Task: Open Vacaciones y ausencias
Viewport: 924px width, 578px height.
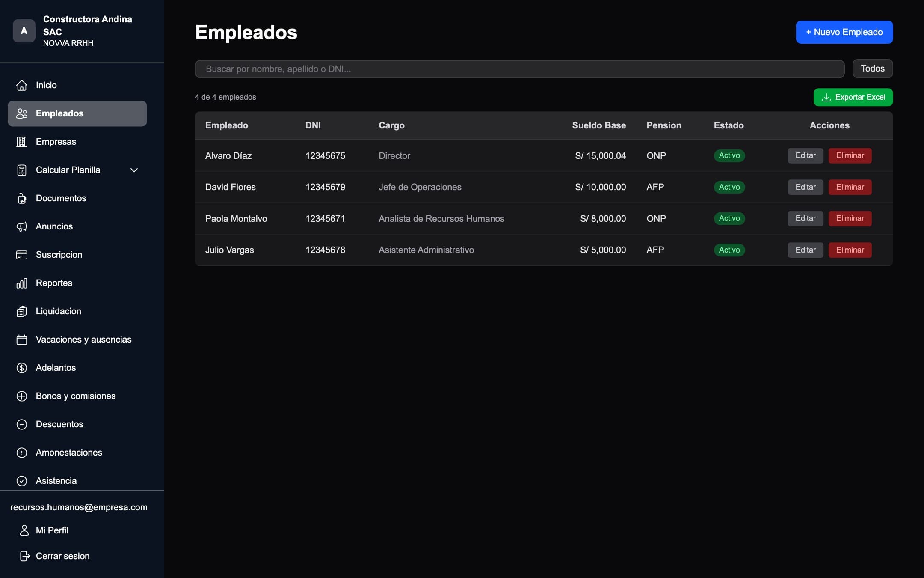Action: click(77, 340)
